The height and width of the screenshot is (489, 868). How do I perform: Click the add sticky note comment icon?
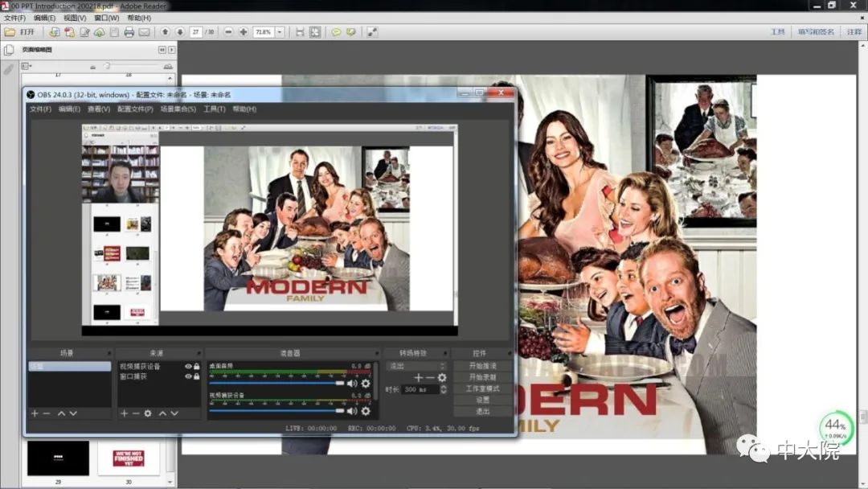coord(336,32)
